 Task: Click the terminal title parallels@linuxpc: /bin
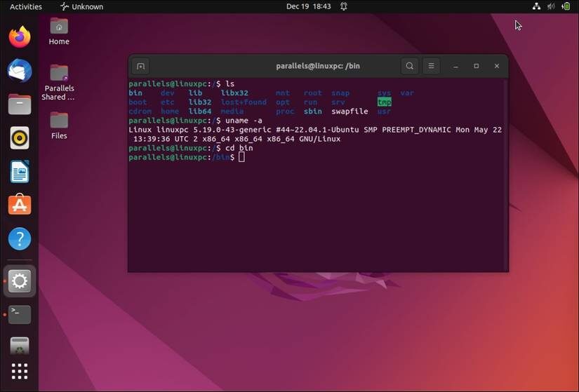tap(318, 66)
